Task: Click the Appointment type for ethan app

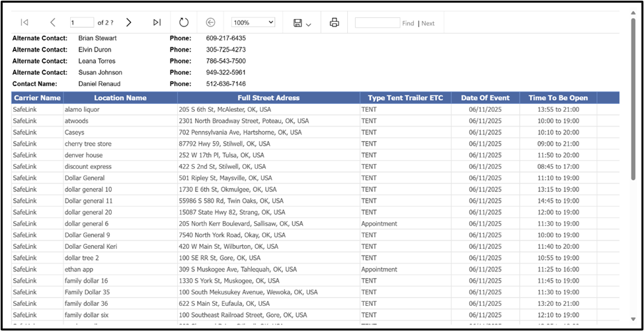Action: [x=380, y=269]
